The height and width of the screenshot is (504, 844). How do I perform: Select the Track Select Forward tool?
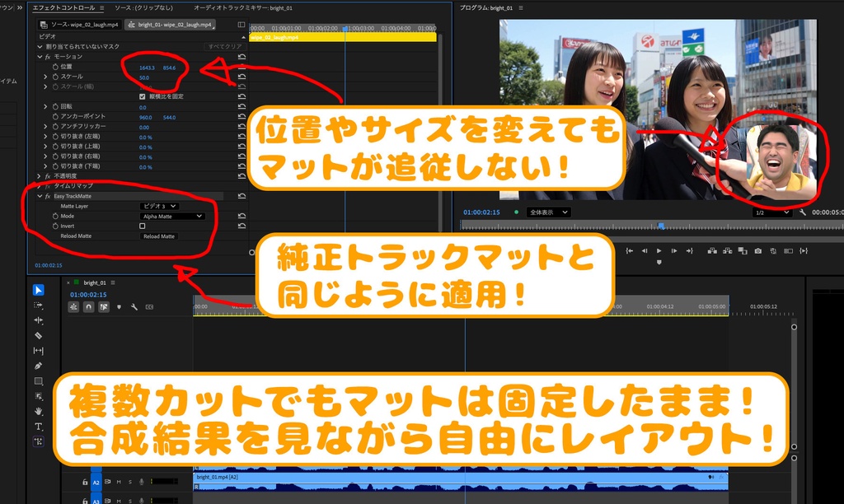pyautogui.click(x=38, y=305)
